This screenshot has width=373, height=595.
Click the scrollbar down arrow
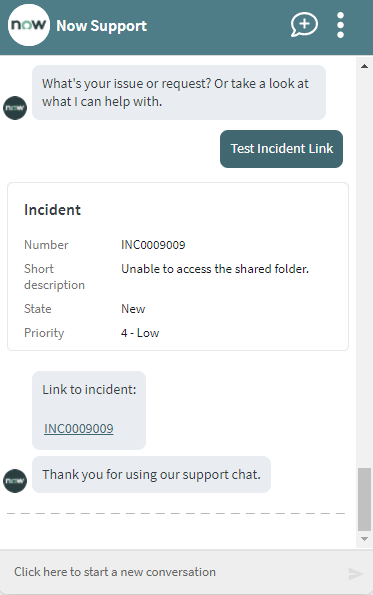pyautogui.click(x=364, y=539)
